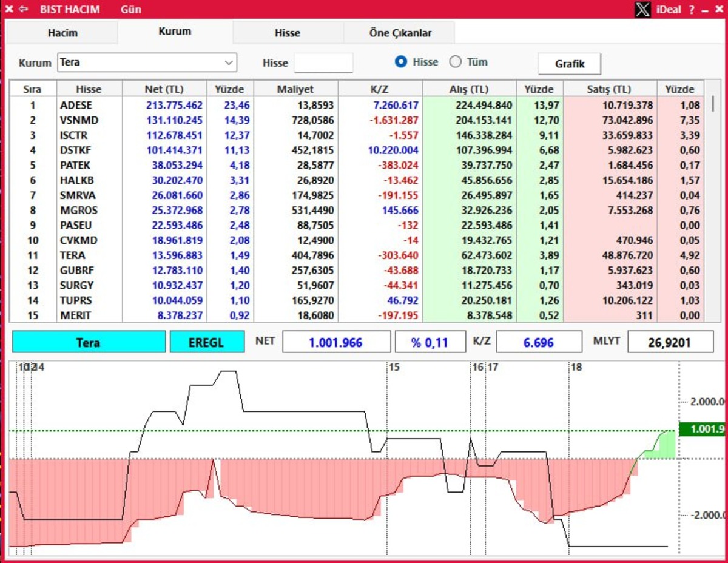Screen dimensions: 728x563
Task: Sort by K/Z column header
Action: (379, 89)
